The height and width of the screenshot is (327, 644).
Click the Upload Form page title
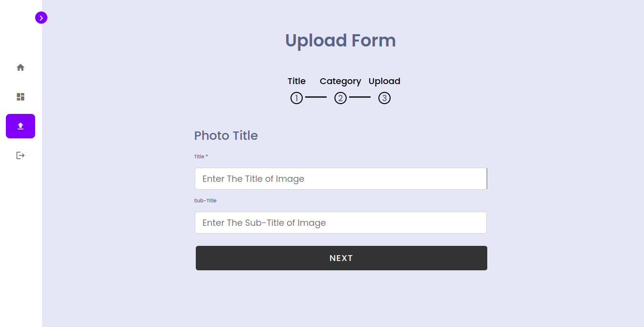point(340,41)
